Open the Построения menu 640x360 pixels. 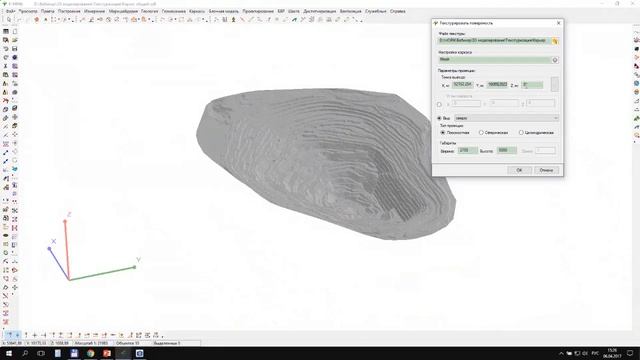69,11
